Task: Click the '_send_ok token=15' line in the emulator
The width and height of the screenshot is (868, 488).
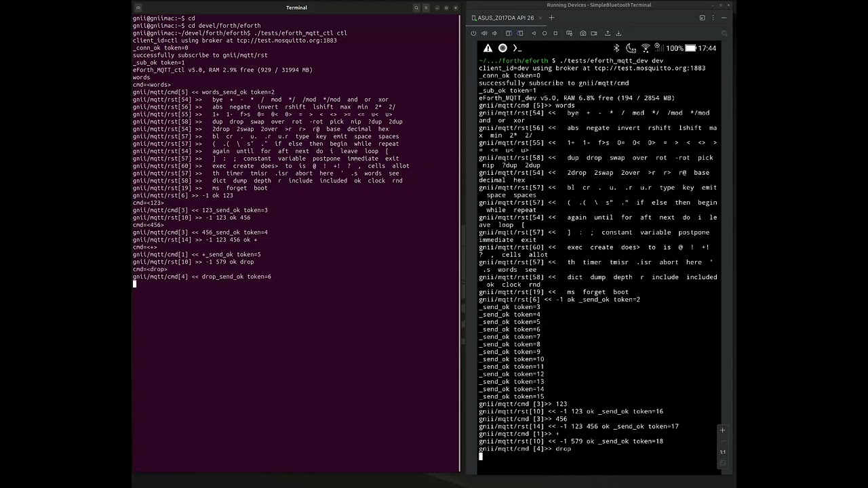Action: pyautogui.click(x=511, y=396)
